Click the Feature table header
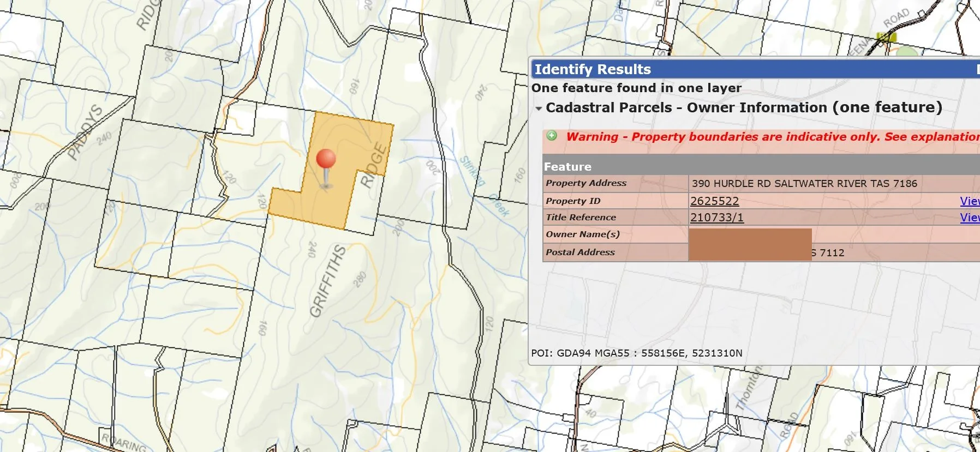The image size is (980, 452). click(x=567, y=167)
